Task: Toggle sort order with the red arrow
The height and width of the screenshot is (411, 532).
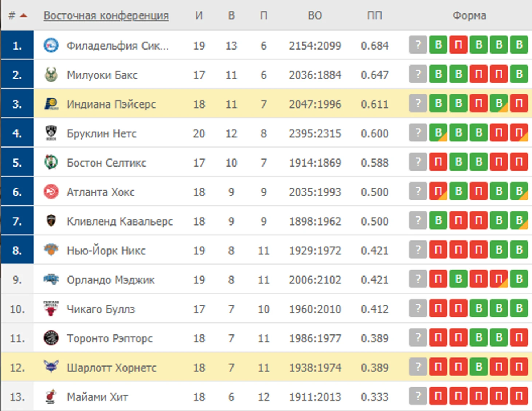Action: [x=24, y=15]
